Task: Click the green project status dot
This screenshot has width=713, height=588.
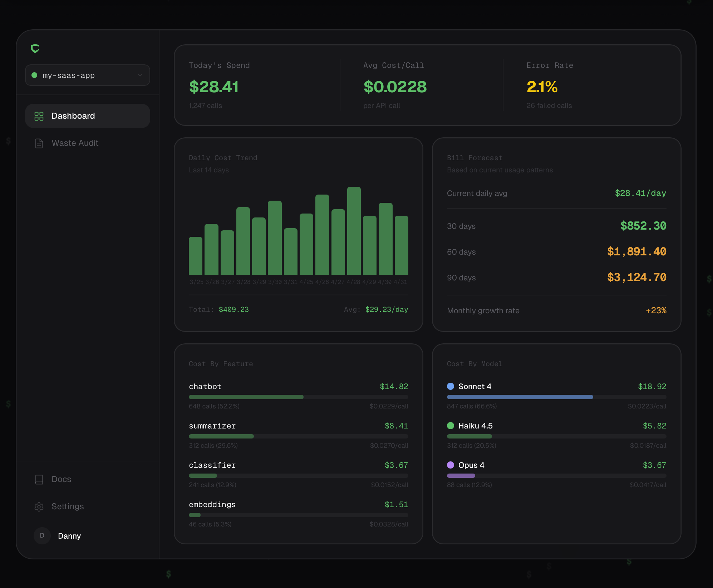Action: click(34, 75)
